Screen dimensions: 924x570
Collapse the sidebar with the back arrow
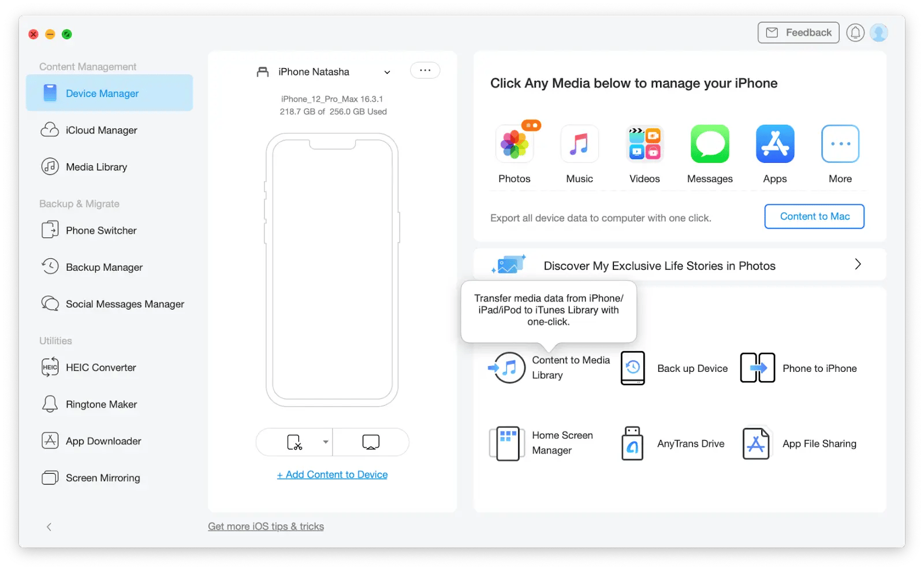[x=49, y=527]
